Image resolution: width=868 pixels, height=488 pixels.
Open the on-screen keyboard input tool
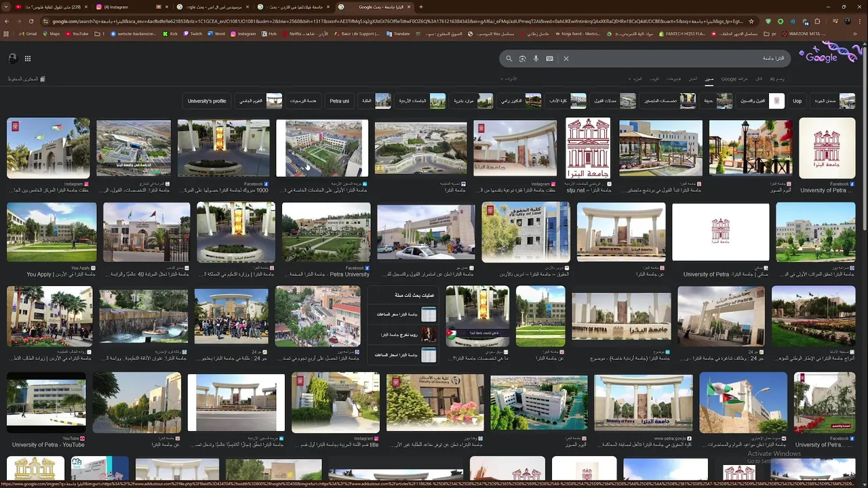(x=549, y=59)
